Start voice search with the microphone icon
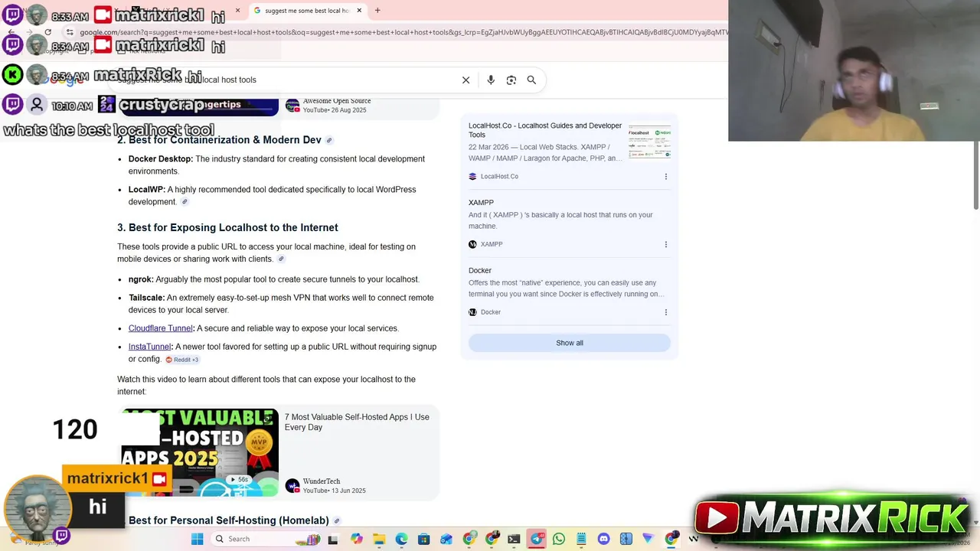980x551 pixels. click(491, 80)
